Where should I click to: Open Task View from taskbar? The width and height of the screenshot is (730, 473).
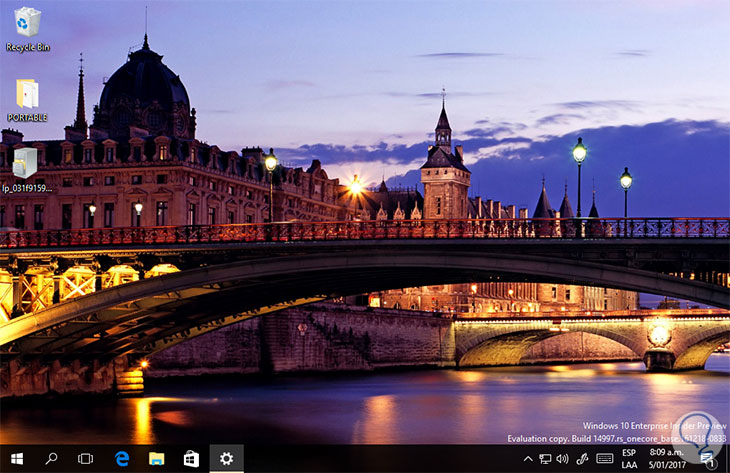[85, 459]
